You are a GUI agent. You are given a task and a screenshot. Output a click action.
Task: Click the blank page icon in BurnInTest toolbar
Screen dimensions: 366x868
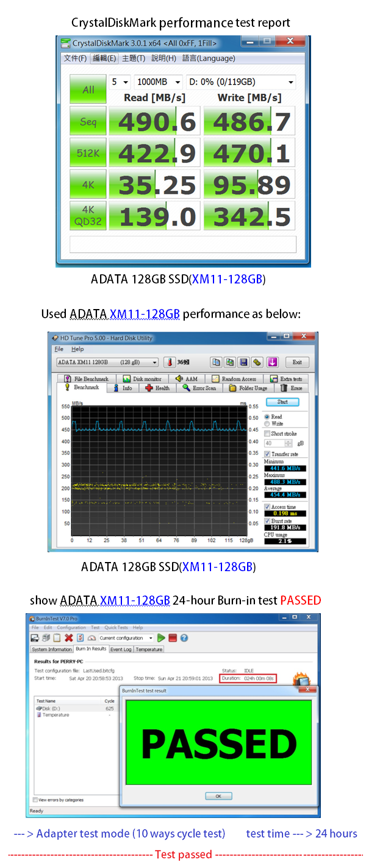(57, 638)
